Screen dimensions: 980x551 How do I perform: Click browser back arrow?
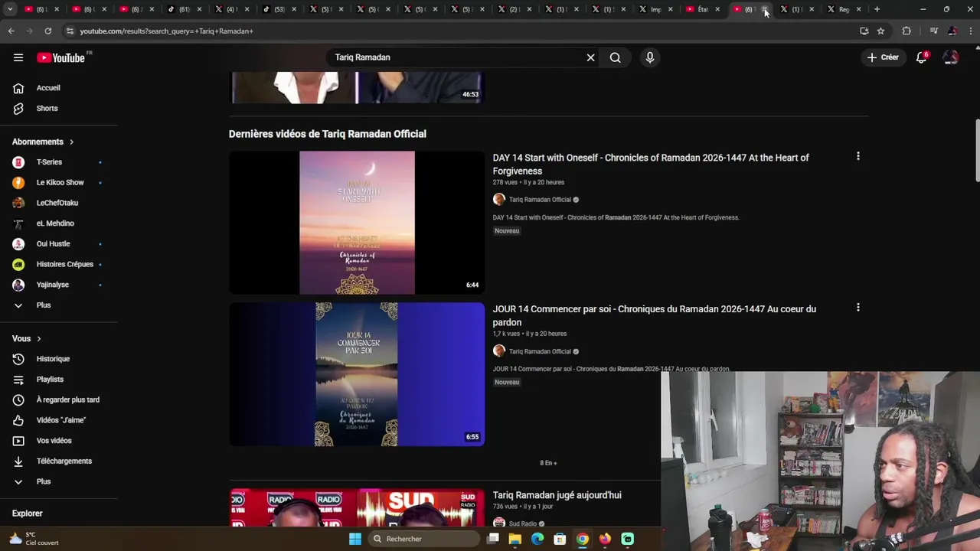pos(11,31)
